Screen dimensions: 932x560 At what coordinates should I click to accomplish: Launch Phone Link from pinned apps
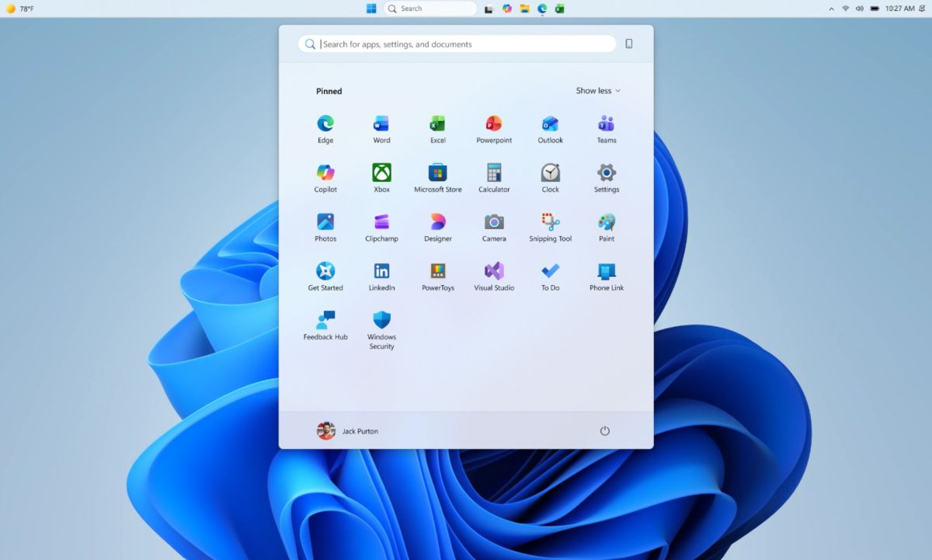(x=607, y=277)
